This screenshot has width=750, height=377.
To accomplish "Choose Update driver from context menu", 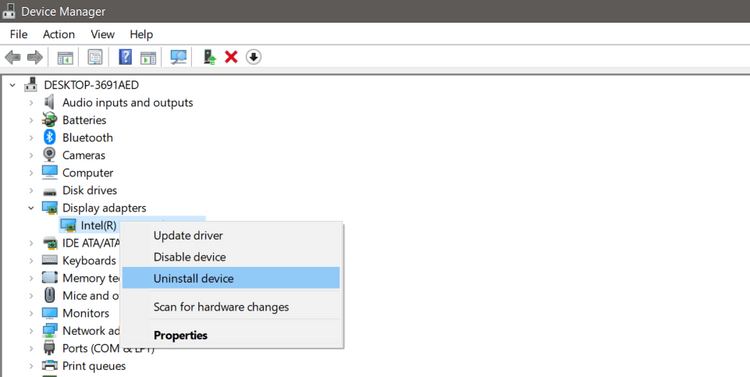I will tap(231, 235).
